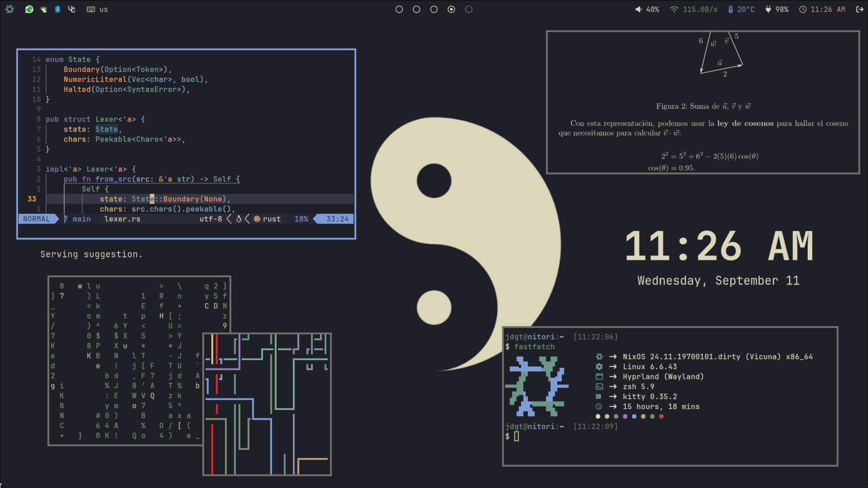Click 'Halted(Option<SyntaxError>),' in the editor
The height and width of the screenshot is (488, 868).
[127, 89]
